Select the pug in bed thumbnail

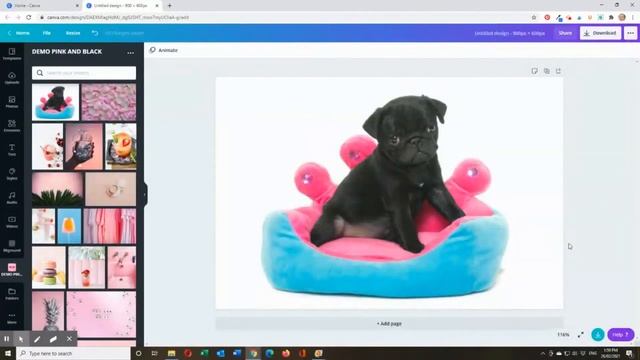click(56, 102)
